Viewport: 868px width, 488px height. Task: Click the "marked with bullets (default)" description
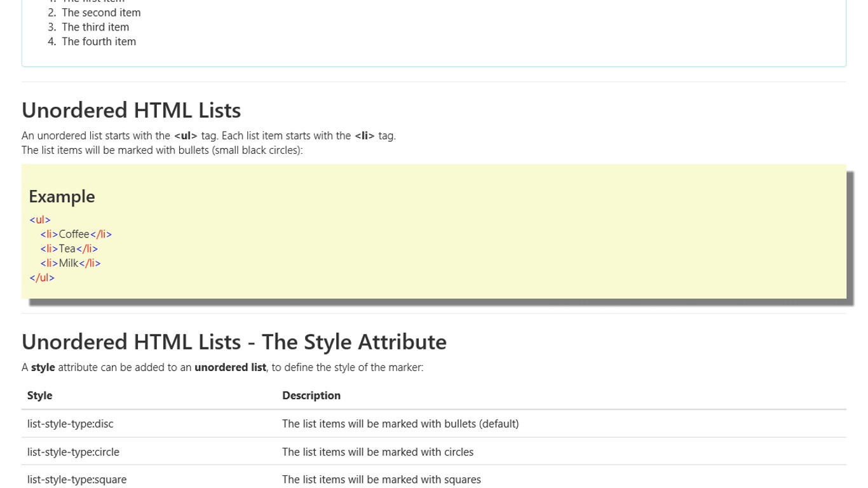click(x=400, y=424)
